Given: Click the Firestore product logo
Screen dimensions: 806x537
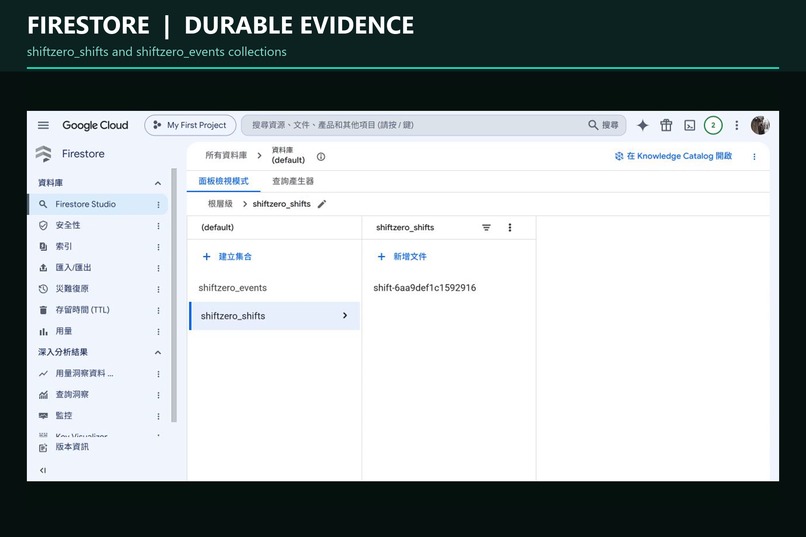Looking at the screenshot, I should point(43,154).
